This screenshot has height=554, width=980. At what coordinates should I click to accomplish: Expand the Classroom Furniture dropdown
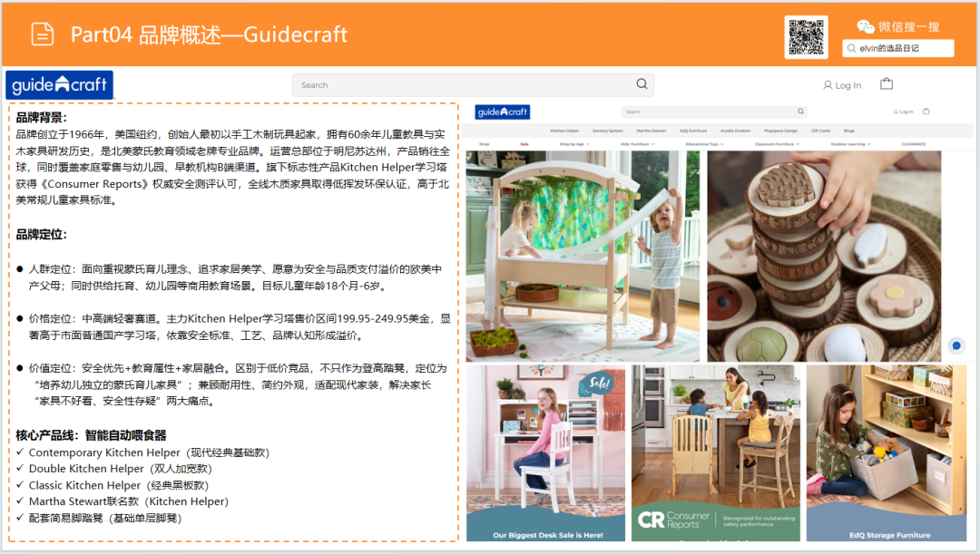(x=777, y=144)
